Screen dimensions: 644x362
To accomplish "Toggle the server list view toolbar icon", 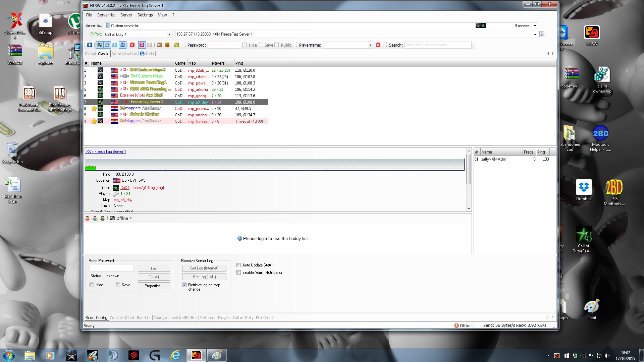I will (107, 45).
